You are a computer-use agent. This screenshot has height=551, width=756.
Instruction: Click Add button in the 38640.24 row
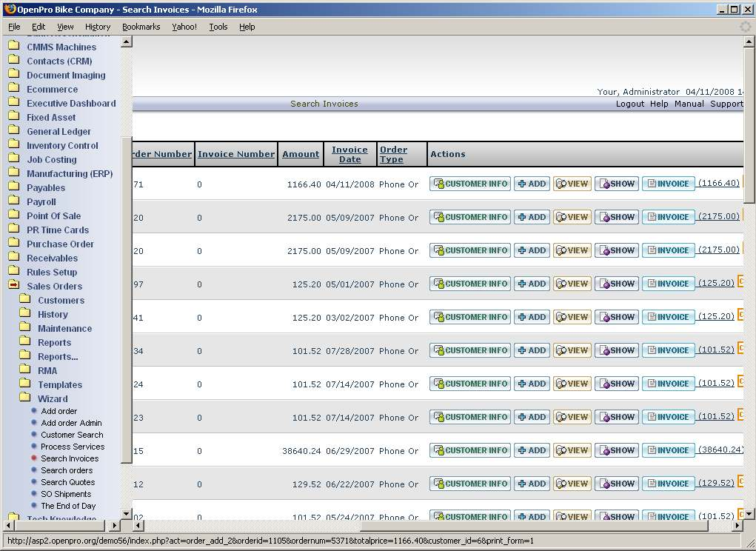(532, 450)
